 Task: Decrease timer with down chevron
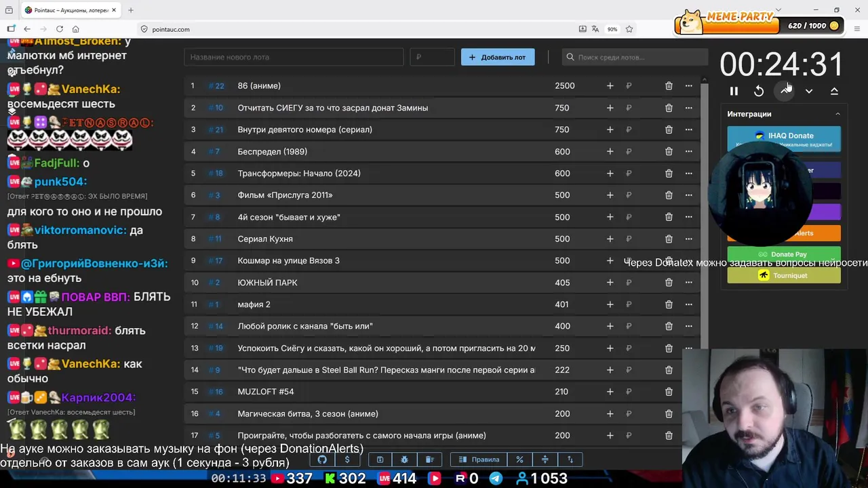(809, 91)
